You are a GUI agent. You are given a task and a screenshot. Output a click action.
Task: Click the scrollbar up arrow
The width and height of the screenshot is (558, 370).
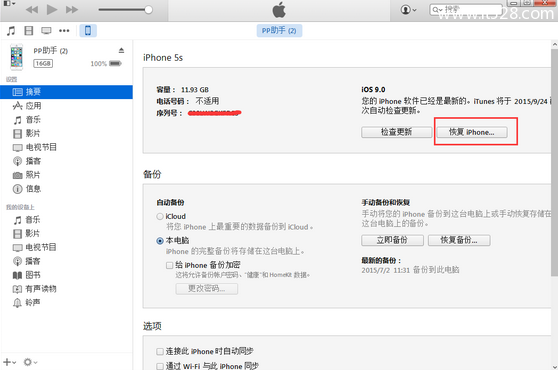(x=554, y=44)
